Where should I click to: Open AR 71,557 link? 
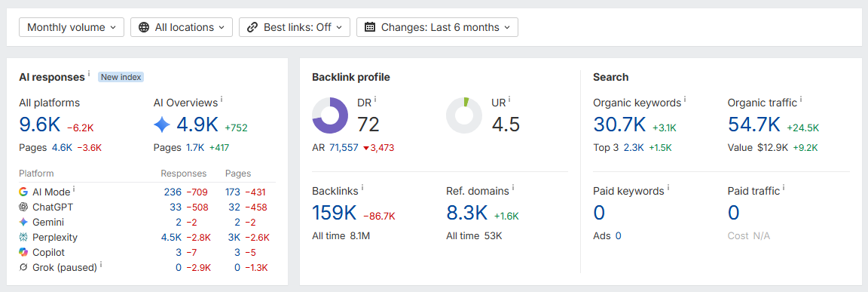pos(344,147)
